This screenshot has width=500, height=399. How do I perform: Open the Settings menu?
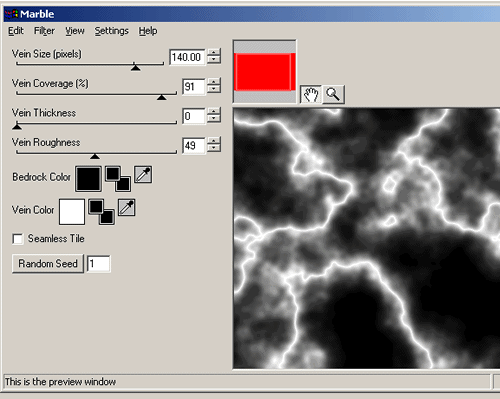[x=112, y=31]
